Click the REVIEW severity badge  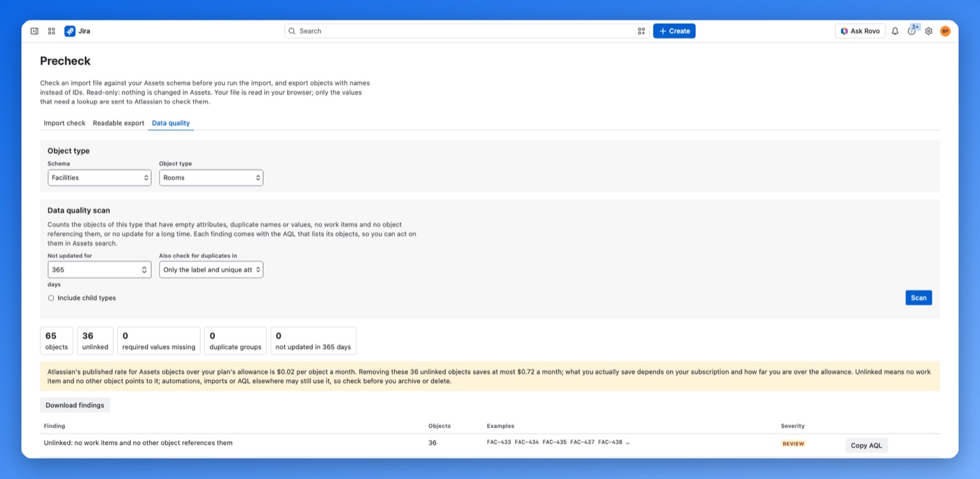click(793, 443)
